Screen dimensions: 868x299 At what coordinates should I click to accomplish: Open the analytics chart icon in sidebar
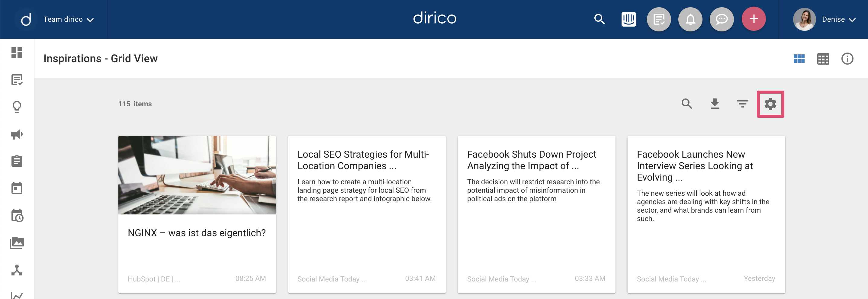pyautogui.click(x=17, y=295)
